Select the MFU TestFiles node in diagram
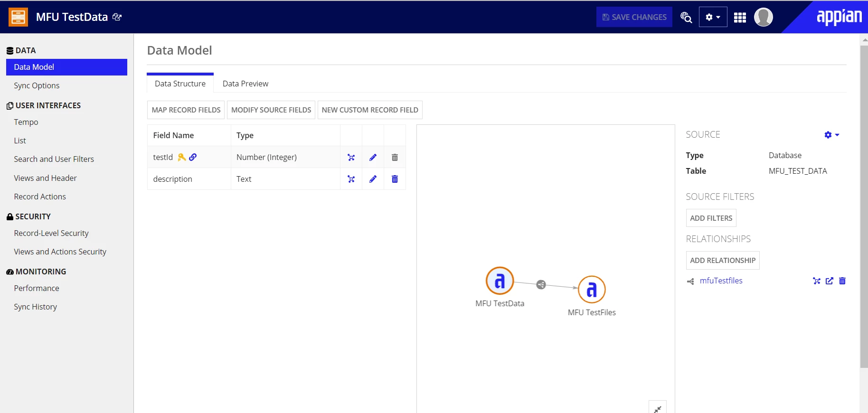The image size is (868, 413). (x=592, y=290)
